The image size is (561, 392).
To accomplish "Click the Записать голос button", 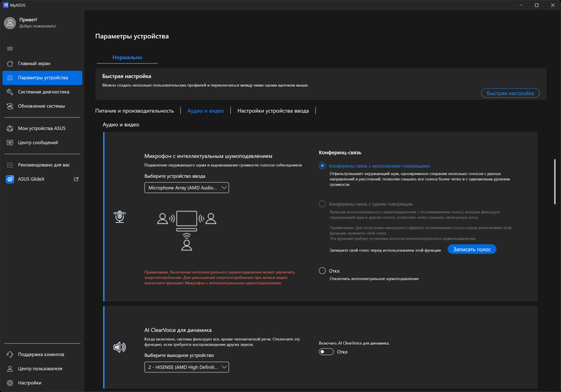I will [x=472, y=250].
